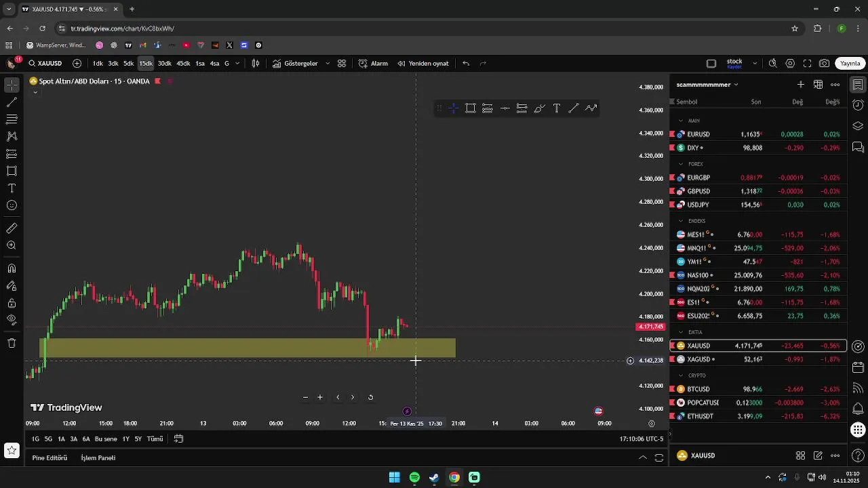This screenshot has height=488, width=868.
Task: Reset the chart view button
Action: 370,397
